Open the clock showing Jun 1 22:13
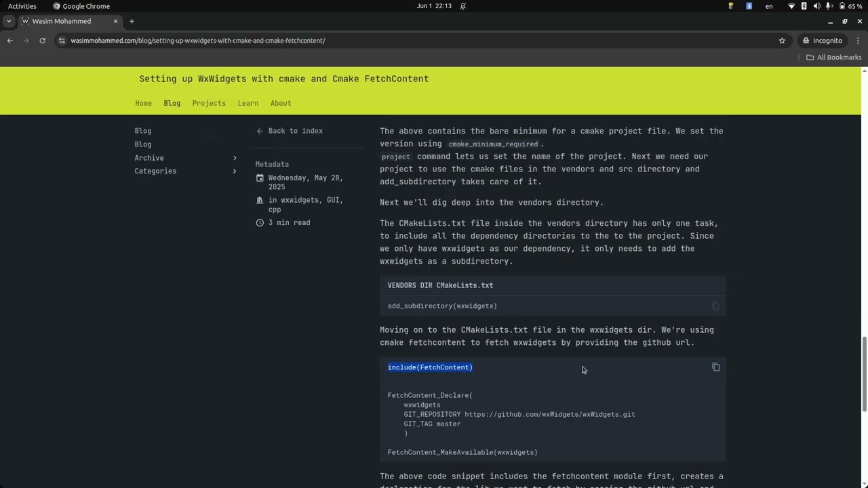 (x=434, y=6)
